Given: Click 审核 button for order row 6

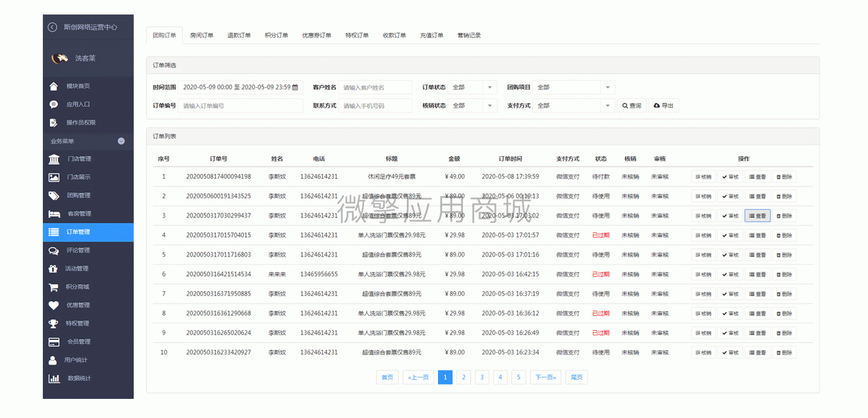Looking at the screenshot, I should coord(730,274).
